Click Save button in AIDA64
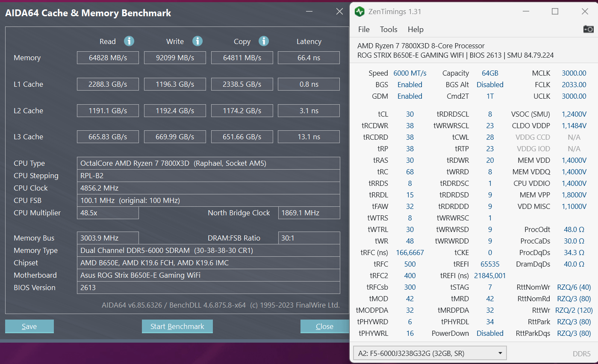Screen dimensions: 598x364 click(29, 326)
